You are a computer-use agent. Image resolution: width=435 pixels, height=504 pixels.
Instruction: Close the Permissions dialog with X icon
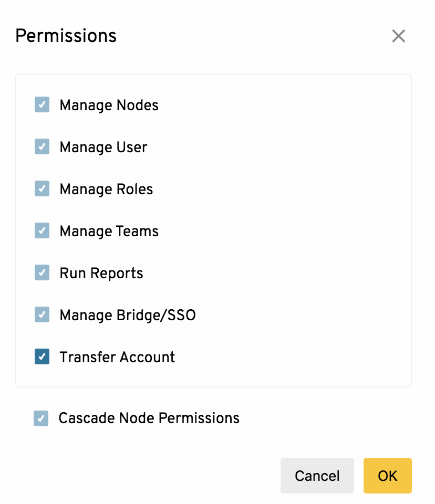tap(398, 36)
